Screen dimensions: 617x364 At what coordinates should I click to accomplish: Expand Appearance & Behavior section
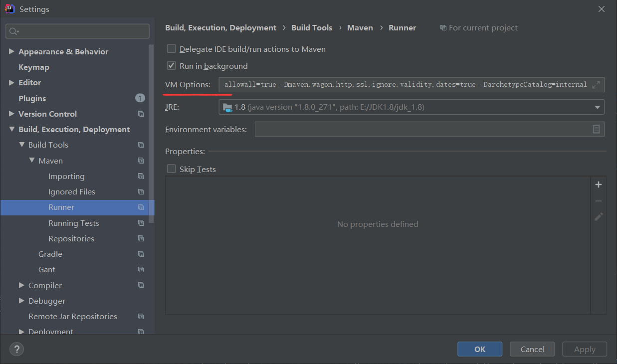pyautogui.click(x=11, y=52)
